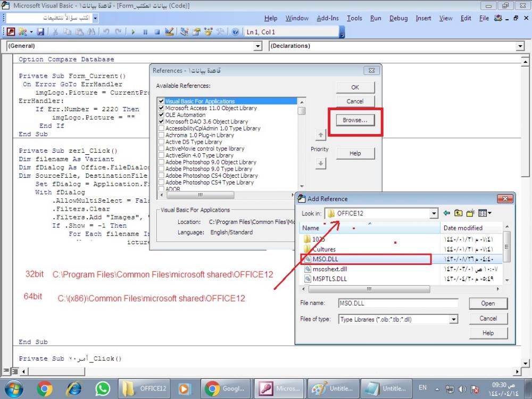Move reference priority up arrow
532x399 pixels.
[x=321, y=135]
